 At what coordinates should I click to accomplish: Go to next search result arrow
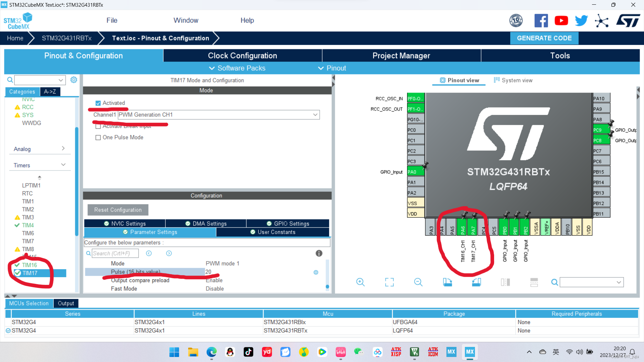169,253
